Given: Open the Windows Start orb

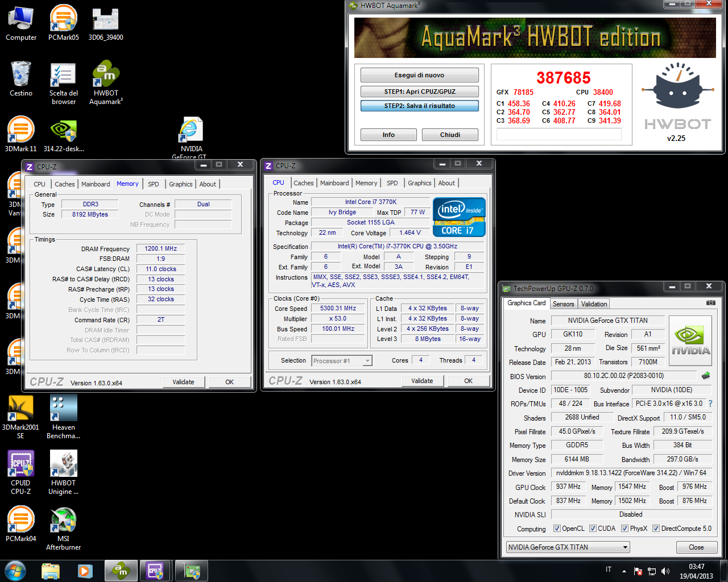Looking at the screenshot, I should tap(15, 571).
